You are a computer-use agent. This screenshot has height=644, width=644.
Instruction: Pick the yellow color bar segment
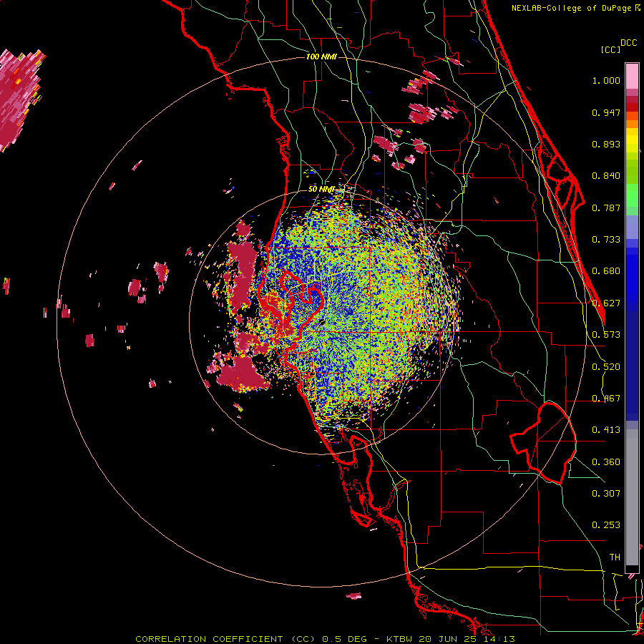coord(632,141)
